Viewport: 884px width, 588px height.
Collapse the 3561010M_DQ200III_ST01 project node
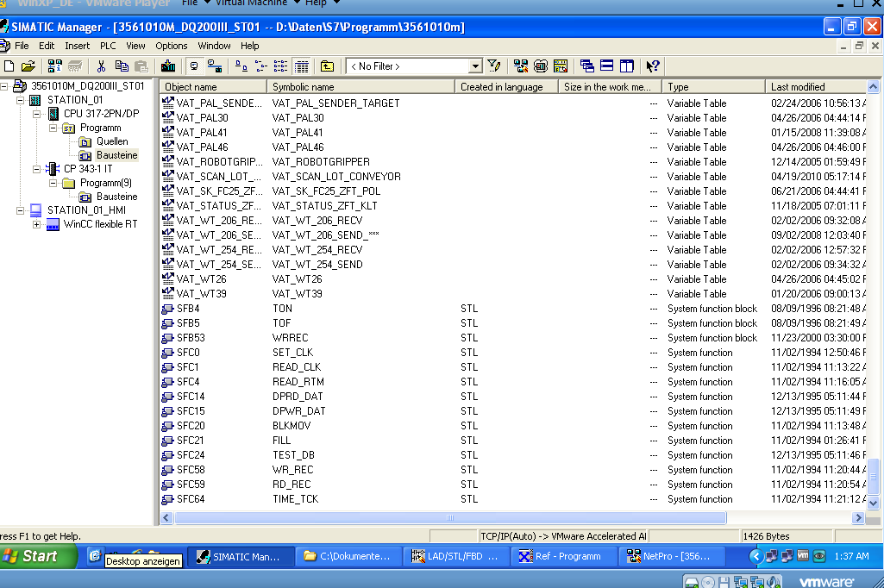[4, 86]
